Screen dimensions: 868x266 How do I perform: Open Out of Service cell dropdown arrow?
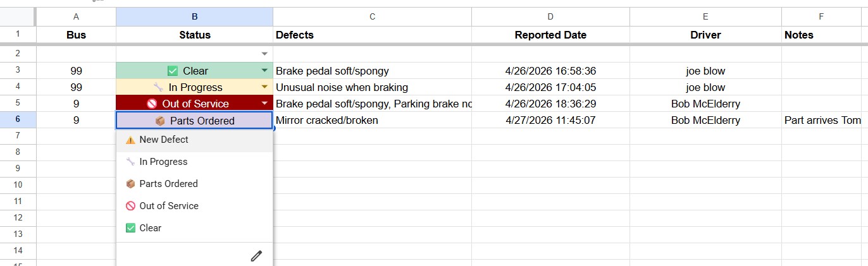pos(264,104)
